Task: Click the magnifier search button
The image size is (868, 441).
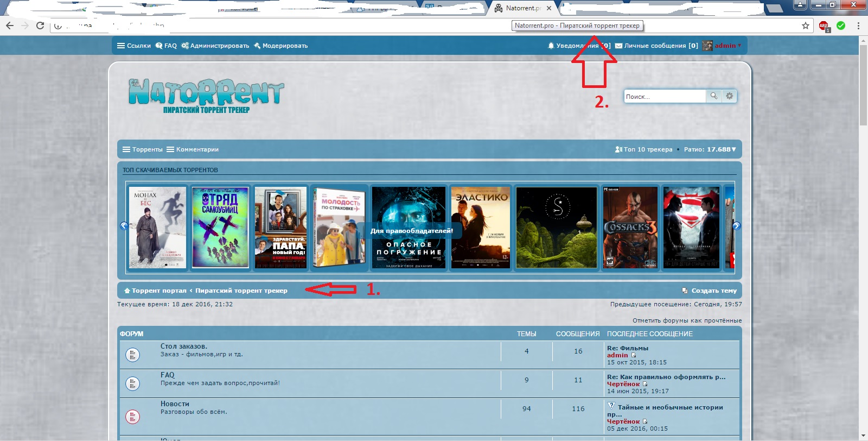Action: [x=714, y=96]
